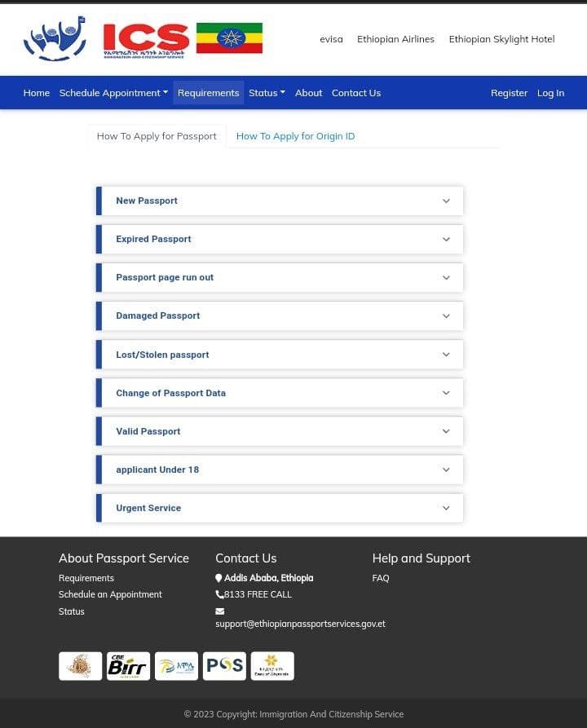587x728 pixels.
Task: Open the evisa link
Action: (x=331, y=39)
